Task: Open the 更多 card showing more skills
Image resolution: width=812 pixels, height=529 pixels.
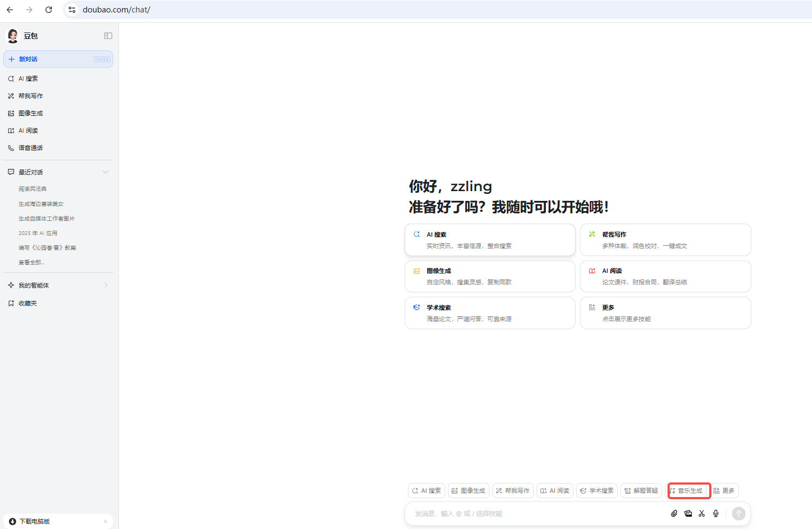Action: tap(665, 313)
